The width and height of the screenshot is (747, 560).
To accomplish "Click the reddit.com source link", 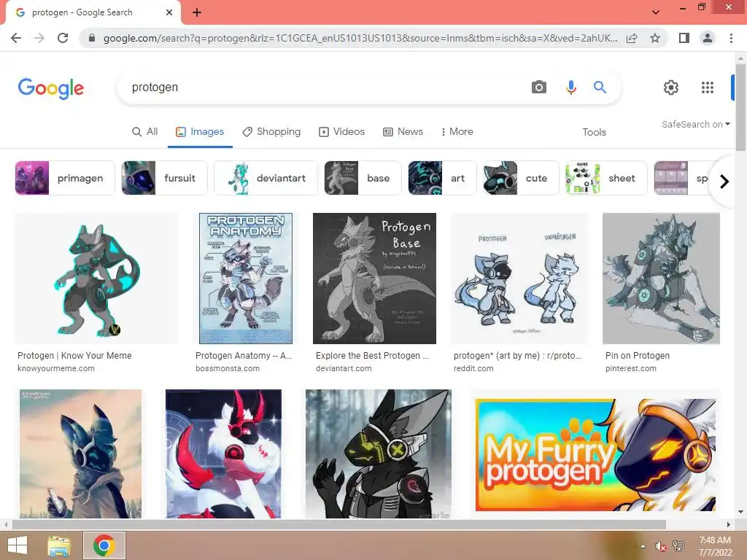I will tap(473, 368).
